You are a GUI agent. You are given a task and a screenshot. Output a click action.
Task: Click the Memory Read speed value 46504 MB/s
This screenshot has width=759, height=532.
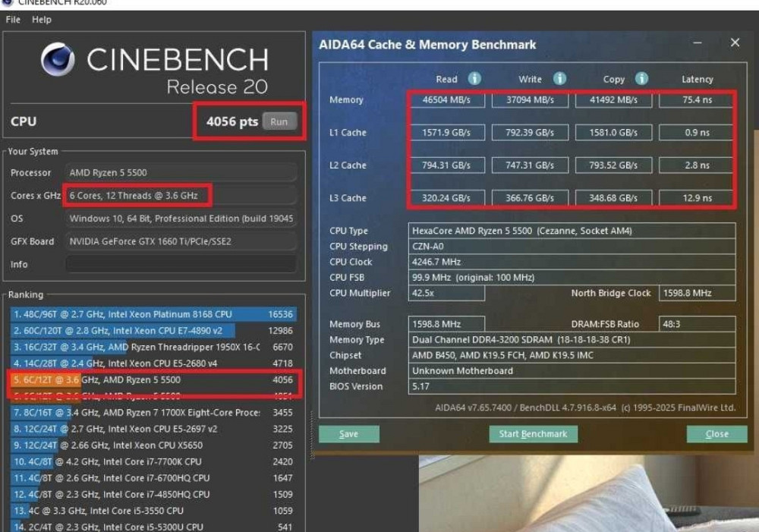pos(446,99)
